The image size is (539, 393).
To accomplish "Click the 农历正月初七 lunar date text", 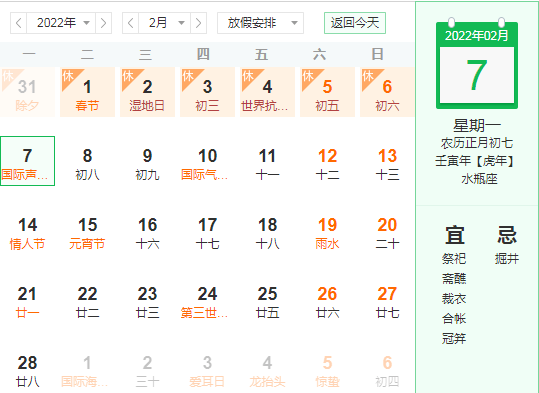I will [x=477, y=143].
